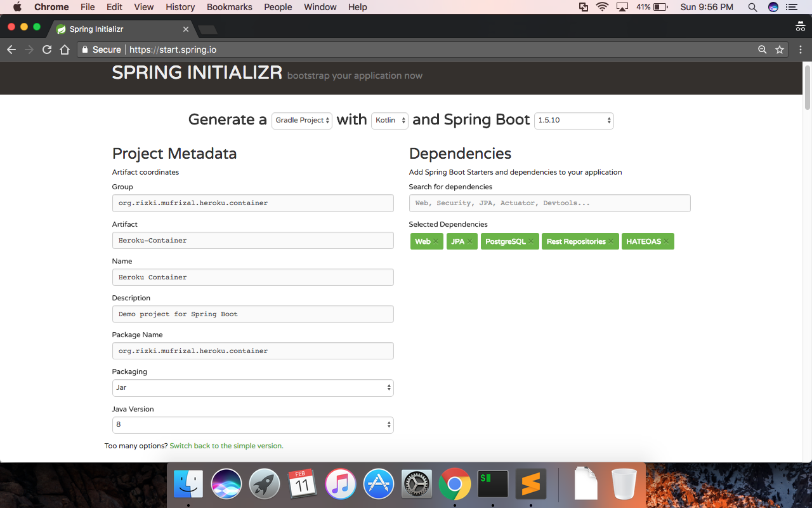The image size is (812, 508).
Task: Open the Gradle Project type dropdown
Action: [x=302, y=121]
